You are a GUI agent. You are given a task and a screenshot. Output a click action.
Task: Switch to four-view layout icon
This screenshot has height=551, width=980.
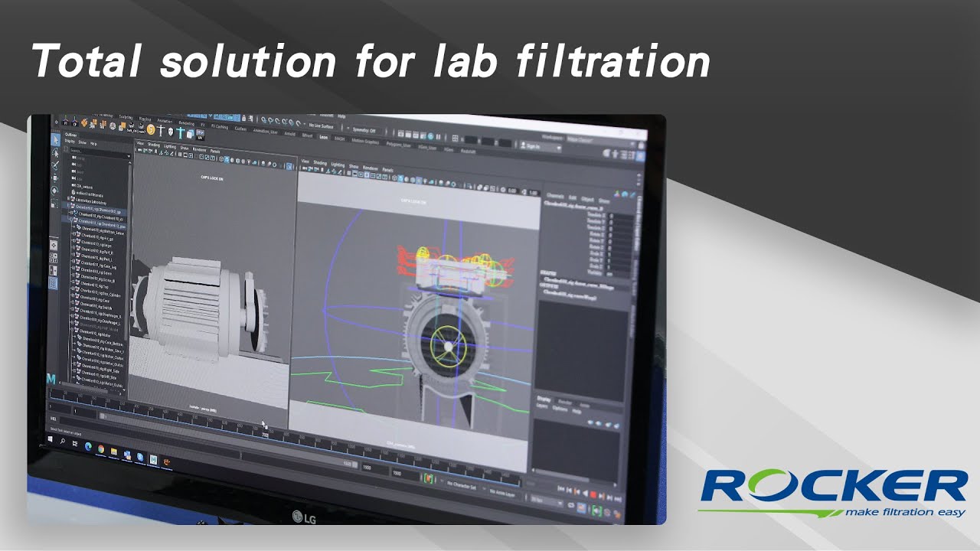point(53,258)
